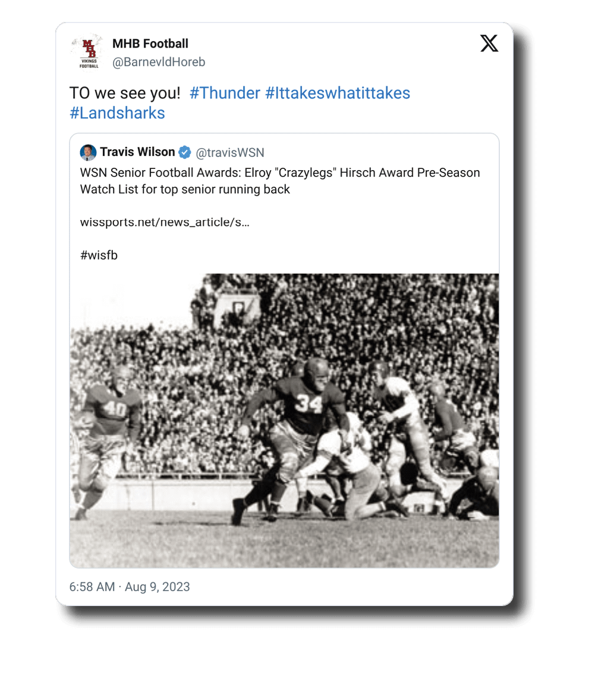Follow the #Ittakeswhatittakes hashtag link
The height and width of the screenshot is (700, 592).
(x=338, y=93)
